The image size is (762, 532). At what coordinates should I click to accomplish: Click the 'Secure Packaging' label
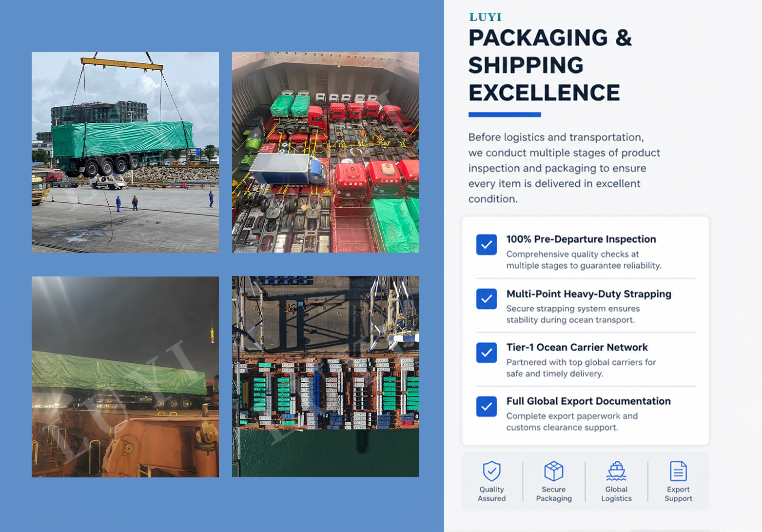pos(554,494)
